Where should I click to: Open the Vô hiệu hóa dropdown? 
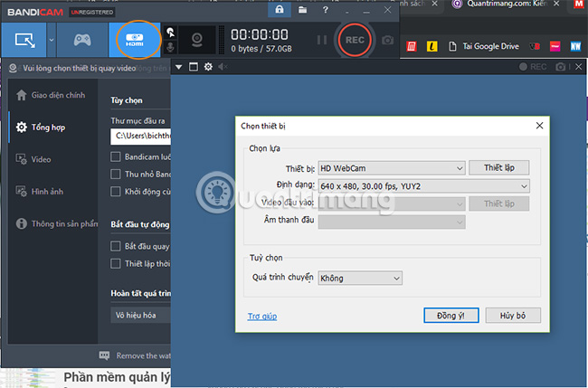(140, 316)
